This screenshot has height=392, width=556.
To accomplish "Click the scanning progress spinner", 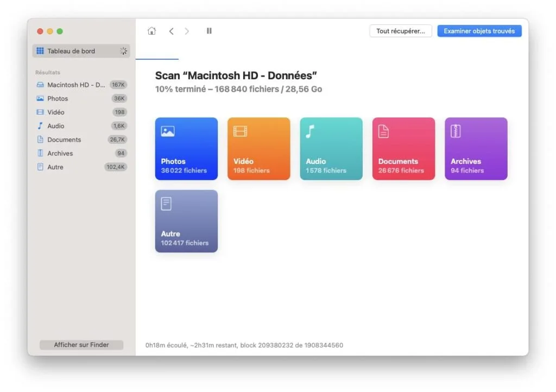I will pyautogui.click(x=123, y=50).
